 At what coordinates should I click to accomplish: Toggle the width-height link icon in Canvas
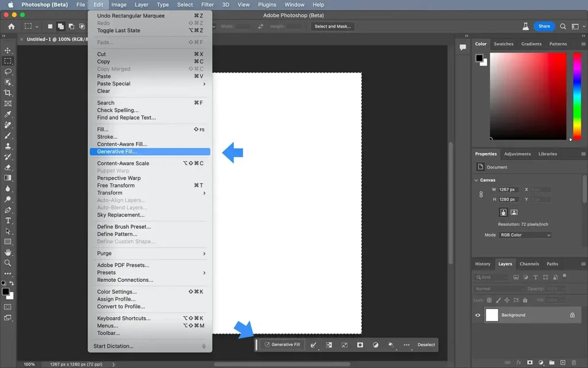pos(481,194)
